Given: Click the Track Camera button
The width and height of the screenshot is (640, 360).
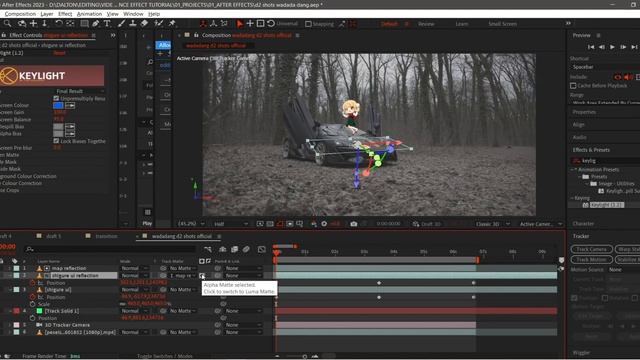Looking at the screenshot, I should tap(591, 249).
